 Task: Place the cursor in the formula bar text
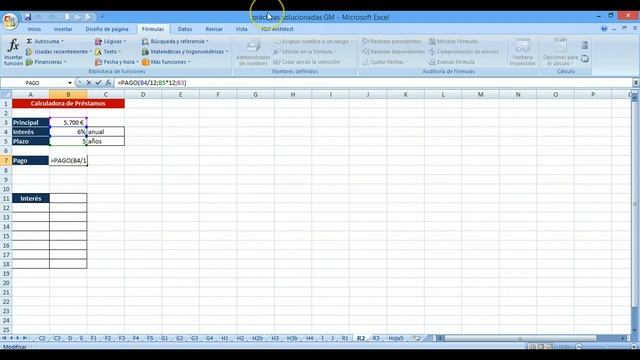tap(373, 83)
